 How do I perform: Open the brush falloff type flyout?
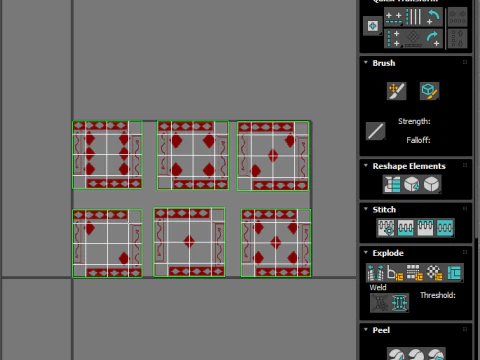coord(376,131)
